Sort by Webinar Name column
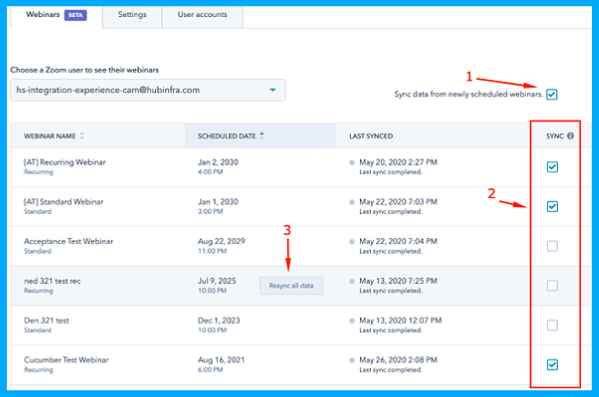 (82, 136)
